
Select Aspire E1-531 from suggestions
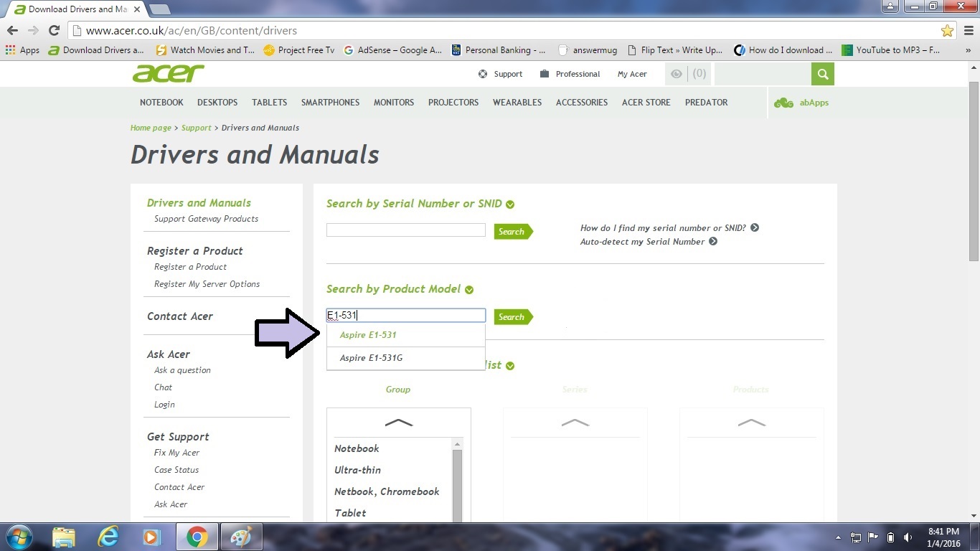click(x=406, y=335)
